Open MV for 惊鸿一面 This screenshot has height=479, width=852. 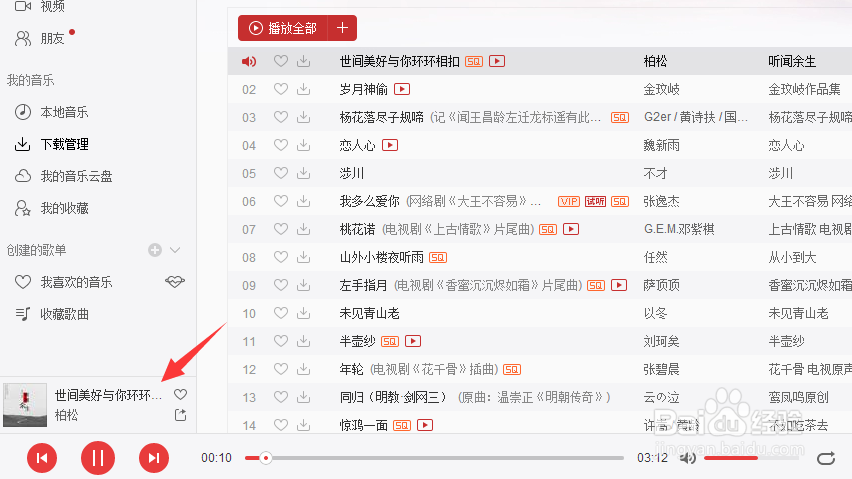[x=425, y=425]
